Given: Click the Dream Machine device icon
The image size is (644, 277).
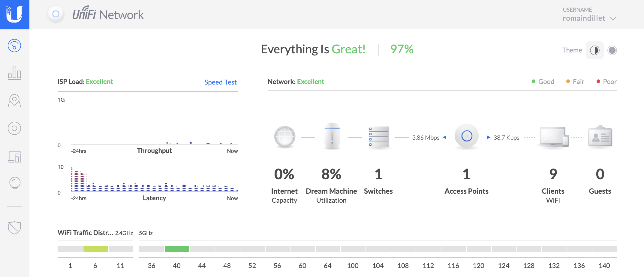Looking at the screenshot, I should 332,136.
